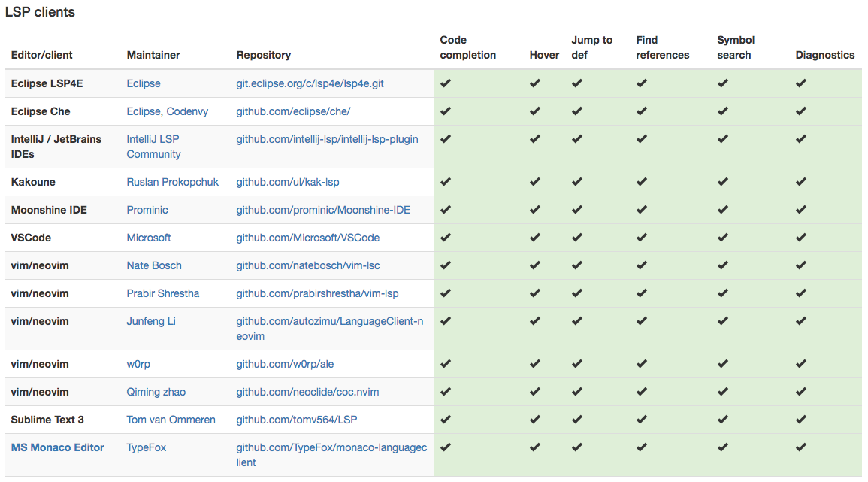The image size is (868, 482).
Task: Click Code completion checkmark for Nate Bosch row
Action: (x=446, y=265)
